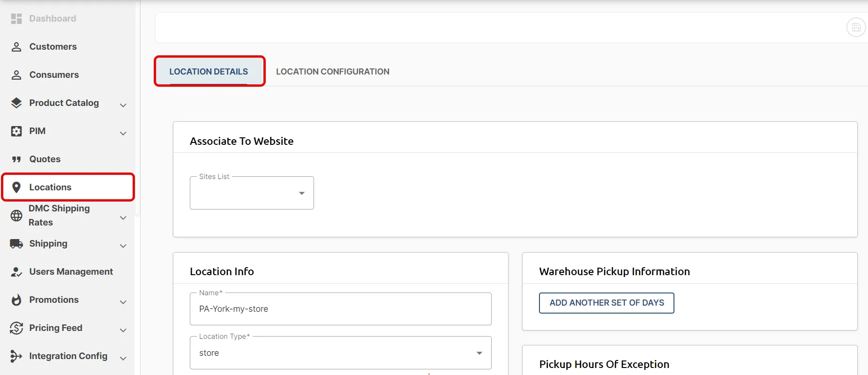Click the Quotes quotation-mark icon

pyautogui.click(x=16, y=159)
